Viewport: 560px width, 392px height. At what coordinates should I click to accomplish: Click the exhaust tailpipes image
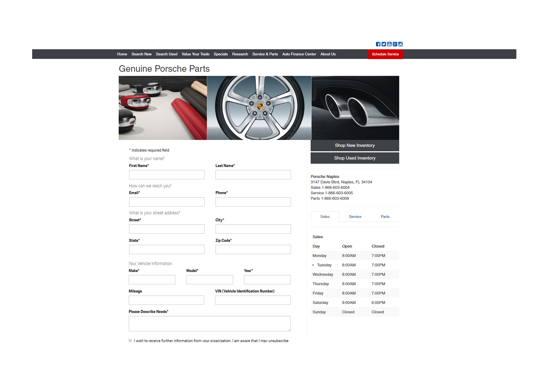tap(355, 108)
